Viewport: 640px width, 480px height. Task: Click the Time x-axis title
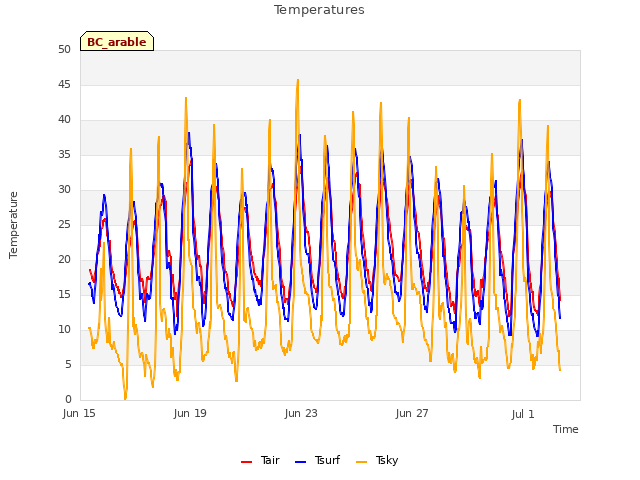pos(566,429)
